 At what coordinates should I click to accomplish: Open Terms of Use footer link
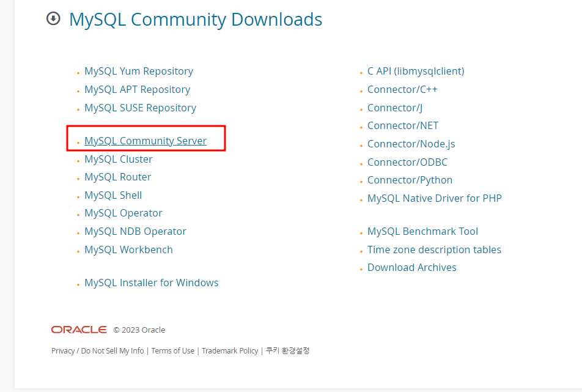click(x=172, y=351)
